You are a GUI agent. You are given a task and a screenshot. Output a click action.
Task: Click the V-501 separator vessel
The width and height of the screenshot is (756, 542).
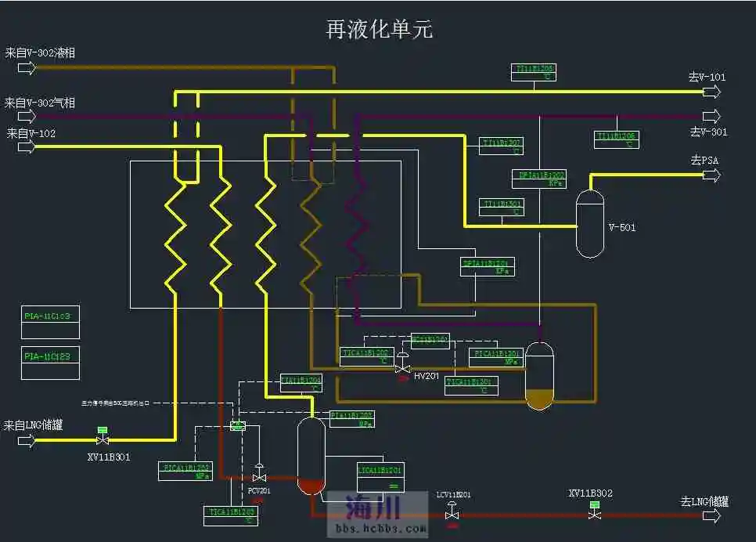point(590,224)
